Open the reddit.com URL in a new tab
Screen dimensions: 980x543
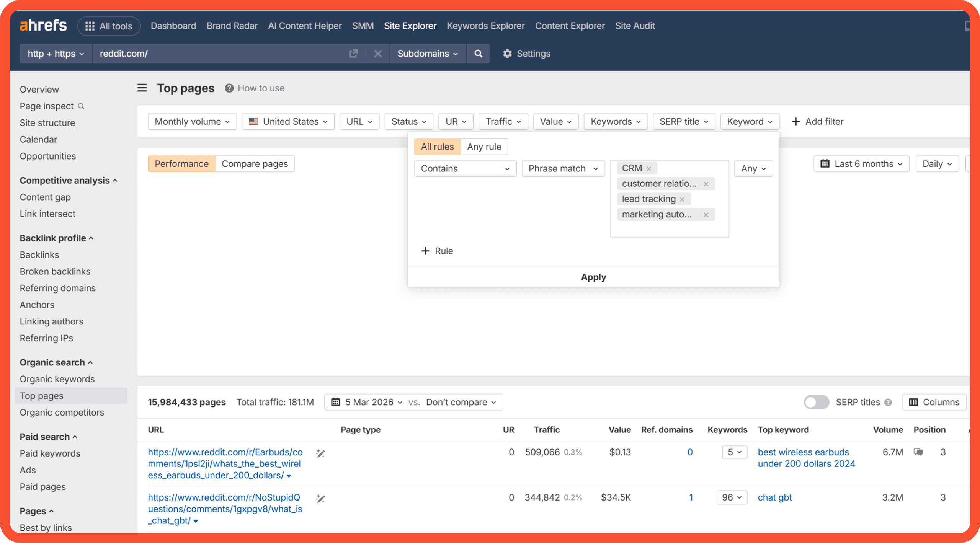[x=353, y=54]
